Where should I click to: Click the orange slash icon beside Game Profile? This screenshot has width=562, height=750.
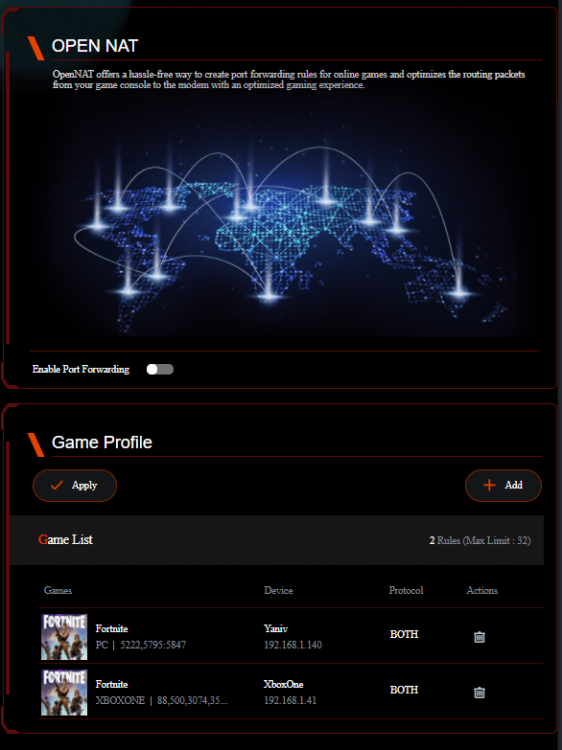[36, 445]
